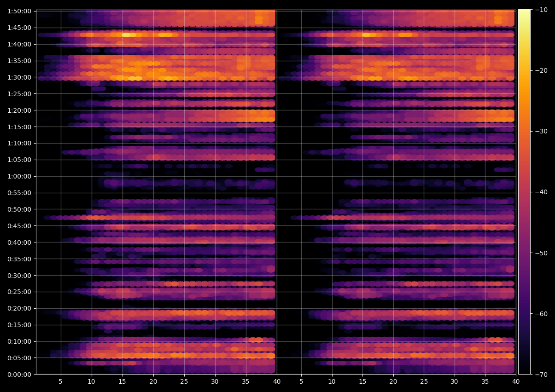Click the −10 colorbar tick label
Image resolution: width=555 pixels, height=392 pixels.
541,10
